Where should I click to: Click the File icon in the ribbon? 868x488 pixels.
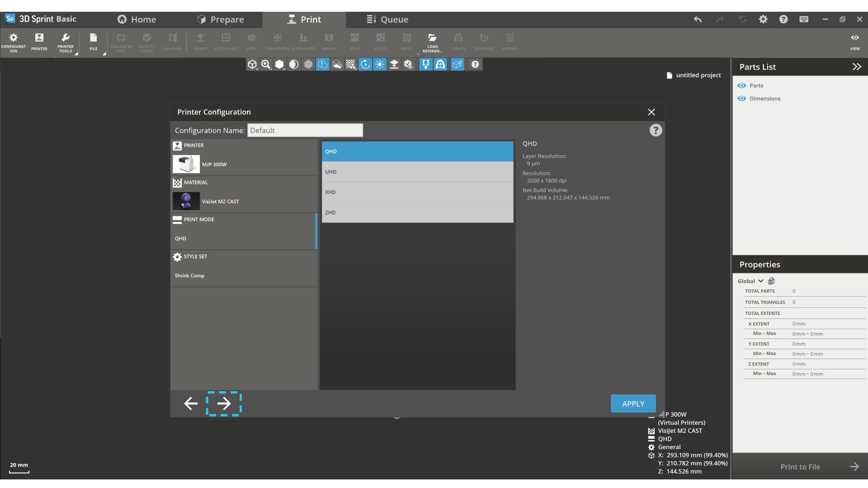[x=94, y=38]
